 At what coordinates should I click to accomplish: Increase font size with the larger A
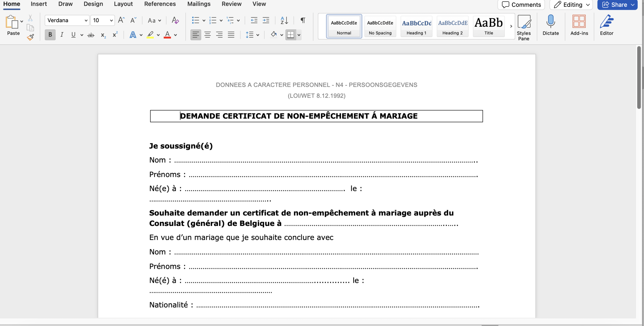click(x=121, y=20)
